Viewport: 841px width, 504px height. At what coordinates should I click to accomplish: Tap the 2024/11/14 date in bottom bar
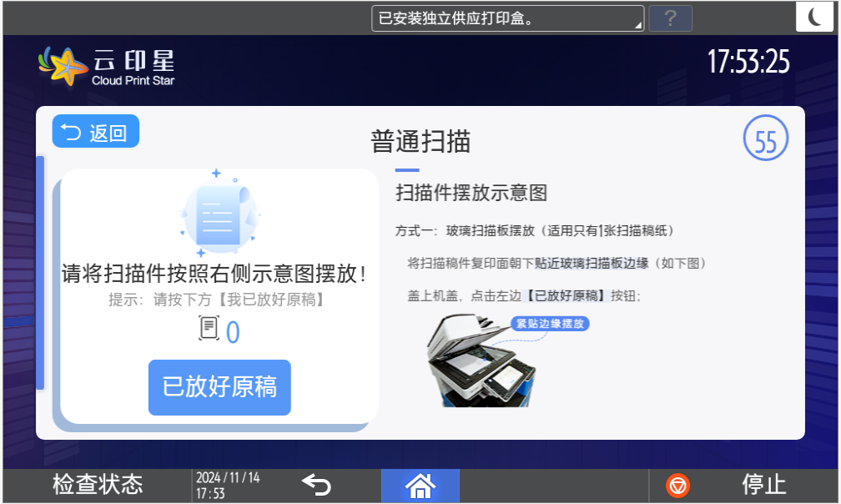(x=228, y=478)
